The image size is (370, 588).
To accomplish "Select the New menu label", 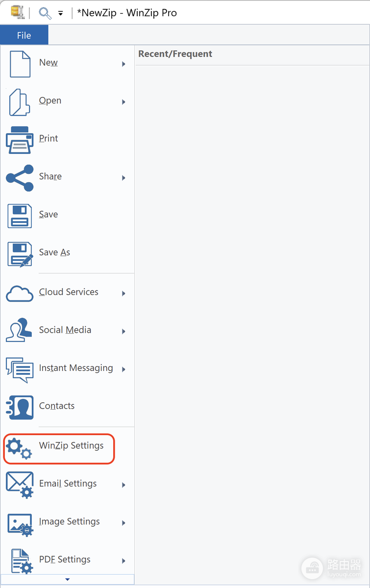I will (48, 63).
